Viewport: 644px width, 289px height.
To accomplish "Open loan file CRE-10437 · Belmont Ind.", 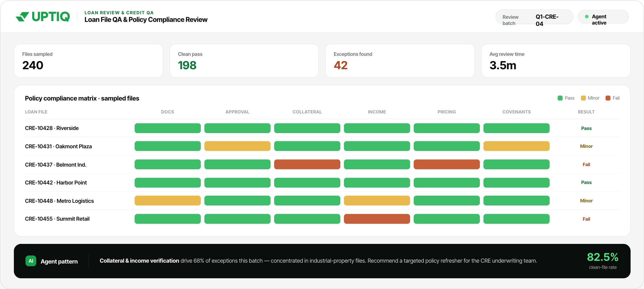I will pyautogui.click(x=55, y=165).
